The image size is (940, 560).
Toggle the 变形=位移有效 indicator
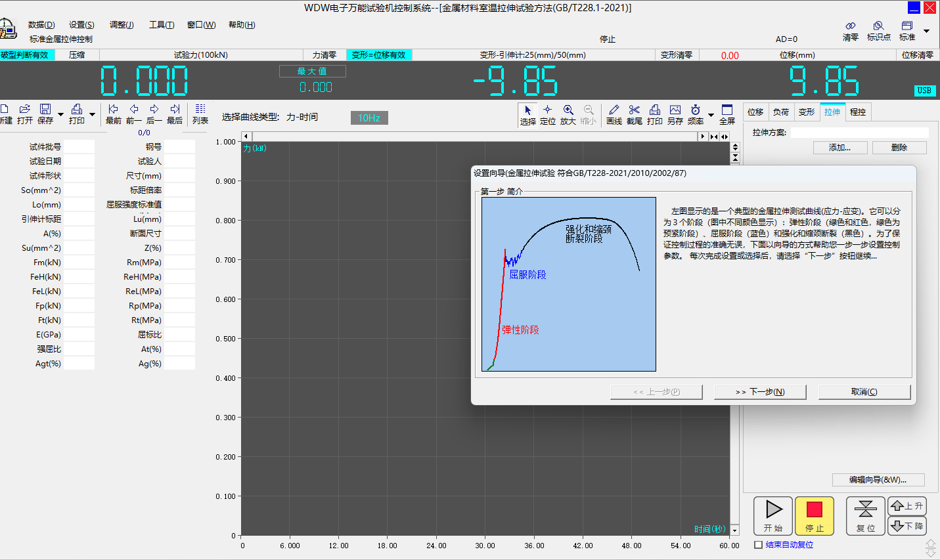[379, 55]
